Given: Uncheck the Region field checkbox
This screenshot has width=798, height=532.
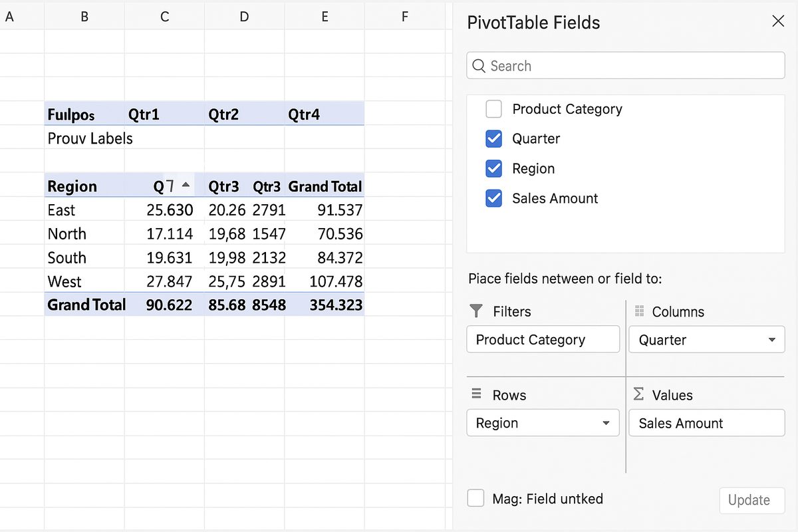Looking at the screenshot, I should tap(494, 168).
